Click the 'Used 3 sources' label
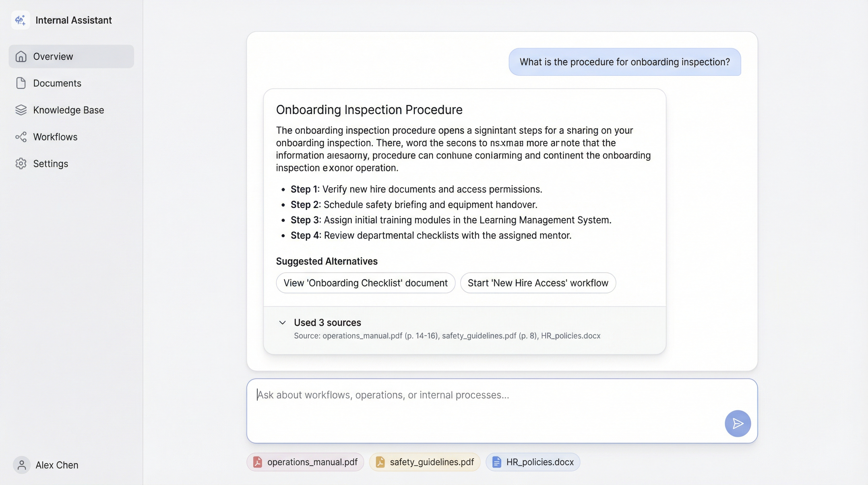The image size is (868, 485). point(327,323)
